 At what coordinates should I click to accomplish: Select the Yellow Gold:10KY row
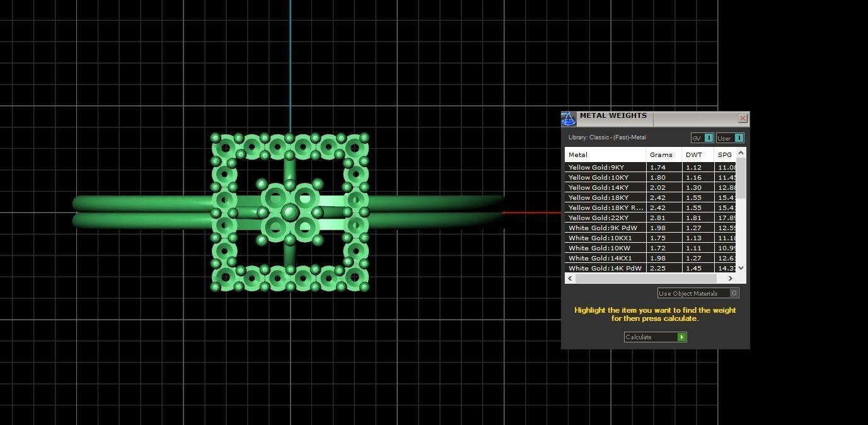pos(651,177)
